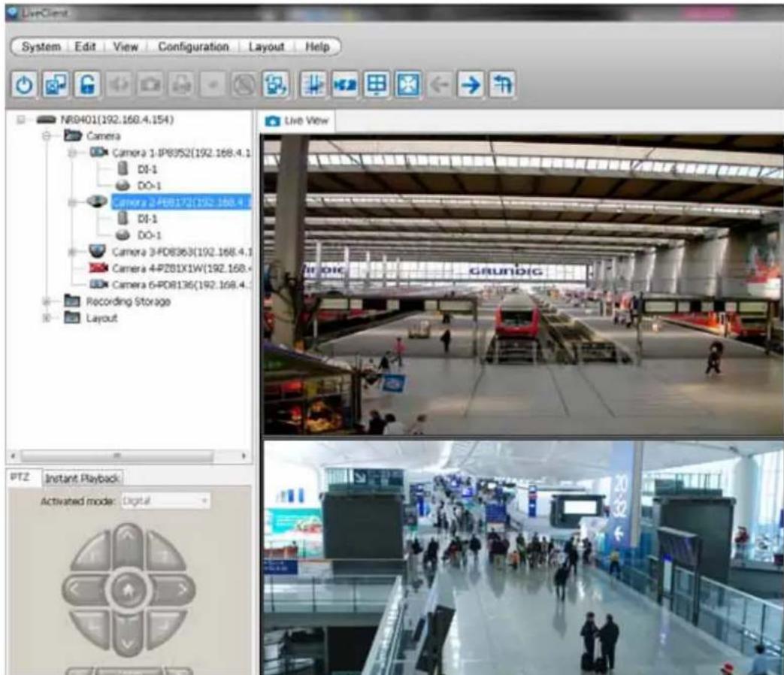Click the greyed-out circle-slash toolbar icon
The height and width of the screenshot is (675, 784).
pos(244,84)
